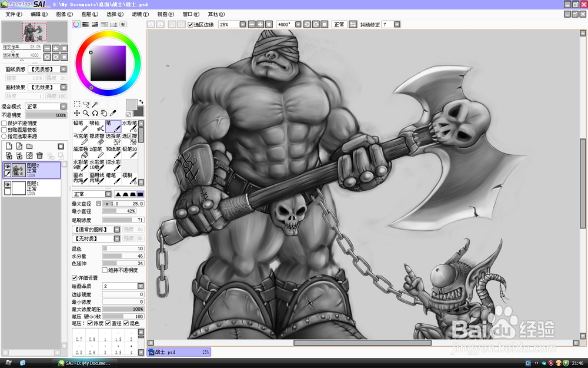
Task: Open the 滤镜 menu
Action: pyautogui.click(x=141, y=14)
